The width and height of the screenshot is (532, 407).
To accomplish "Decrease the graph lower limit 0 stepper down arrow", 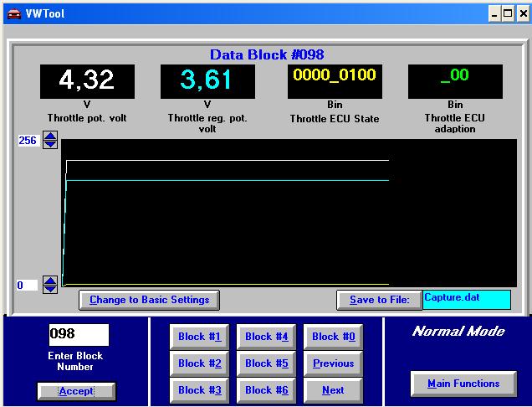I will coord(50,289).
